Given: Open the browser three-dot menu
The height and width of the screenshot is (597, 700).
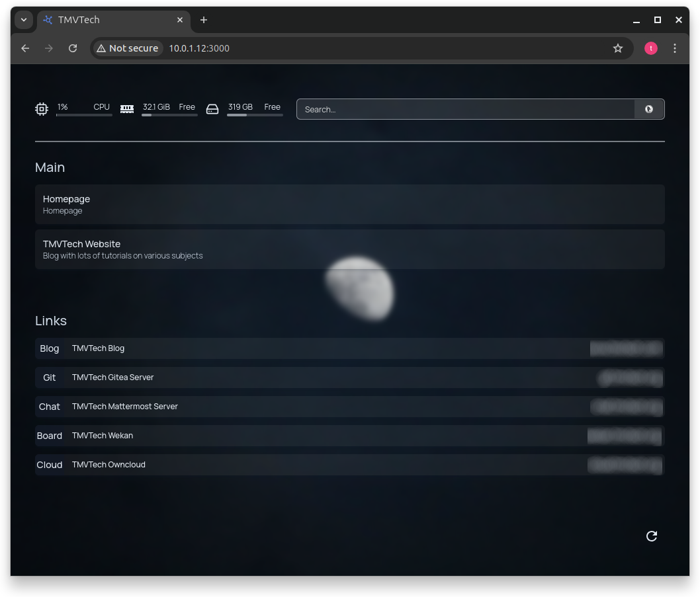Looking at the screenshot, I should click(675, 48).
